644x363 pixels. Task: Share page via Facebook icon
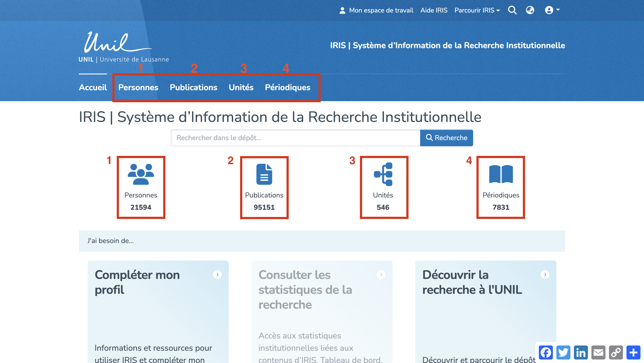[546, 352]
